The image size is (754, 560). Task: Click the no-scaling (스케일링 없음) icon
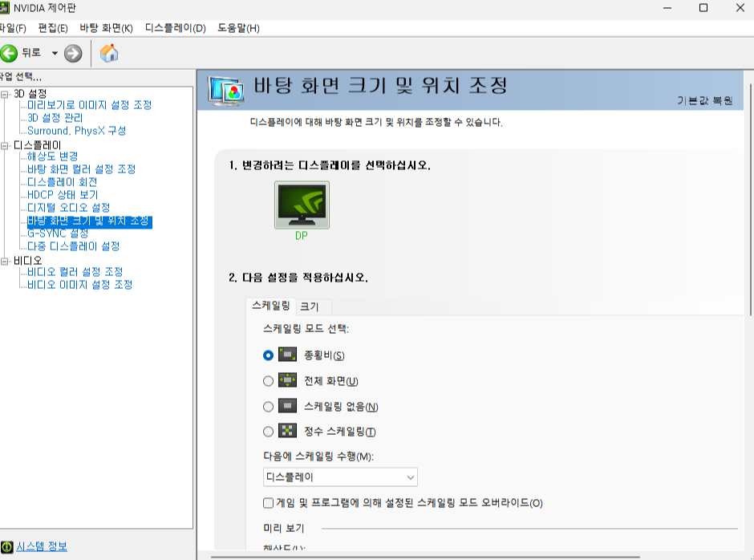pos(287,406)
